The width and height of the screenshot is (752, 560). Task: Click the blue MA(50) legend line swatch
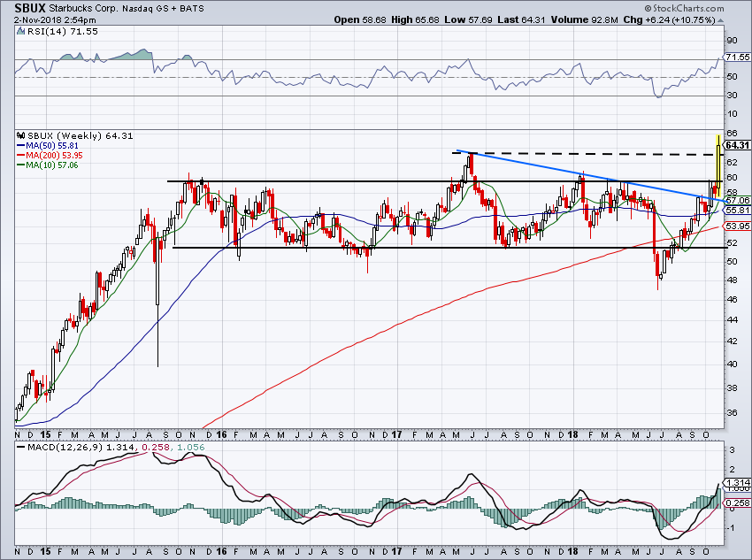pos(20,146)
